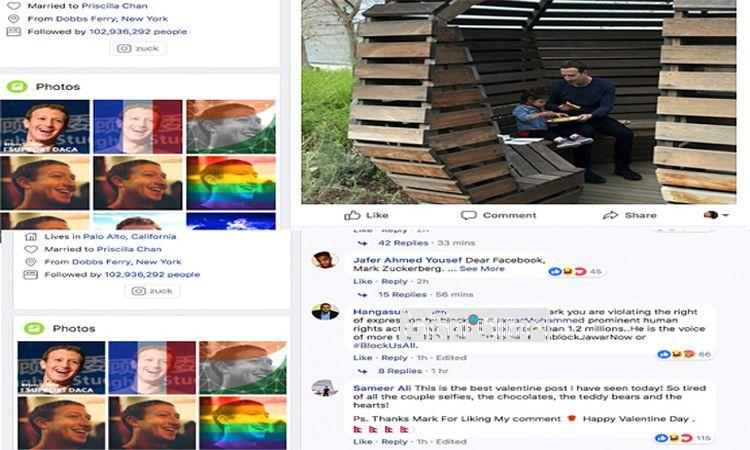Screen dimensions: 750x450
Task: Expand the 8 Replies thread
Action: pyautogui.click(x=400, y=371)
